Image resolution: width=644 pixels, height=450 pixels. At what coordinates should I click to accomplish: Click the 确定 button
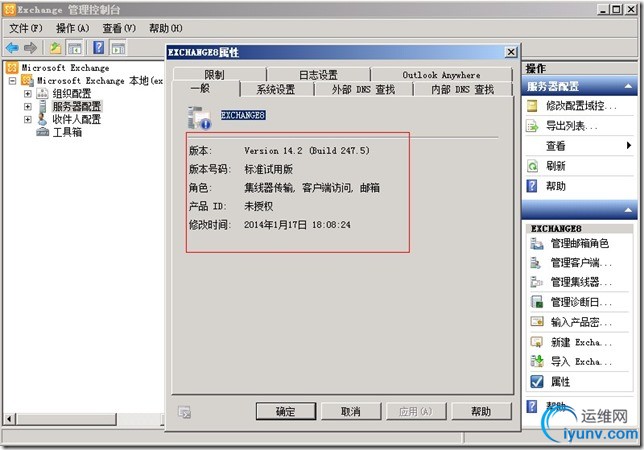[286, 411]
